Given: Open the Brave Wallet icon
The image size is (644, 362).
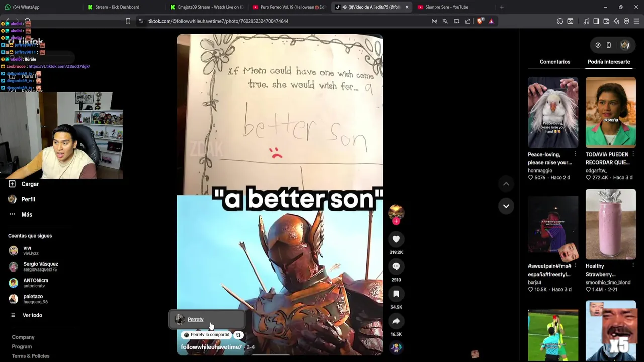Looking at the screenshot, I should point(606,21).
